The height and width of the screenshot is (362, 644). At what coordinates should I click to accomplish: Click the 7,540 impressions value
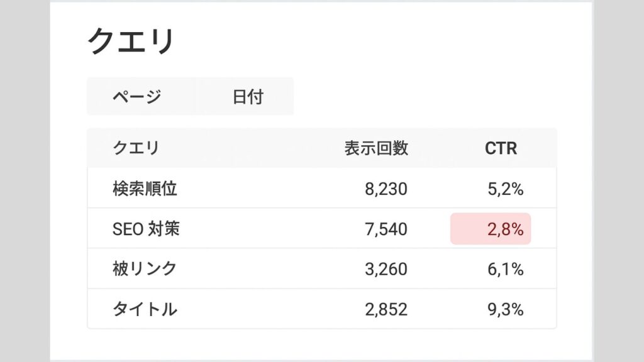(384, 229)
